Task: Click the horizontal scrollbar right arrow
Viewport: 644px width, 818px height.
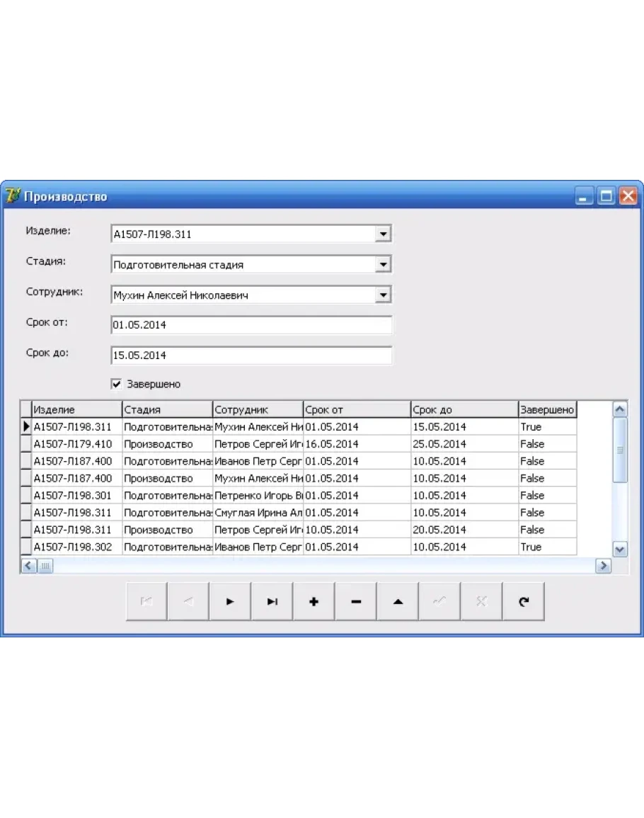Action: click(x=603, y=565)
